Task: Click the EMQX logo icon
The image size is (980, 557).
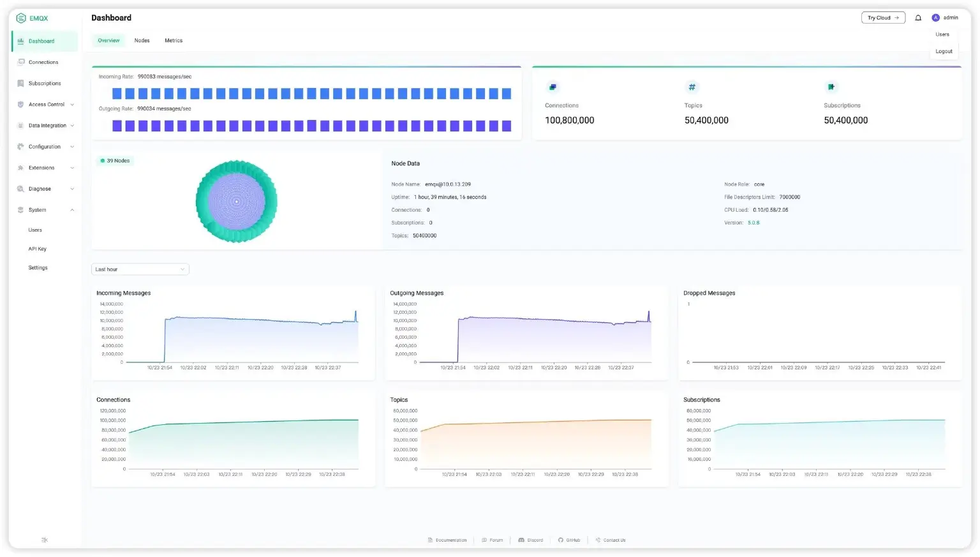Action: point(21,18)
